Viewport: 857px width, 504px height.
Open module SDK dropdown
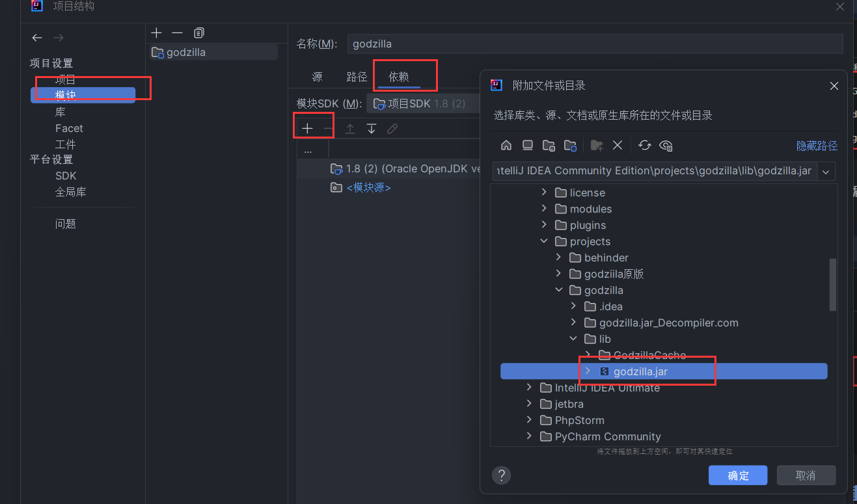click(423, 103)
